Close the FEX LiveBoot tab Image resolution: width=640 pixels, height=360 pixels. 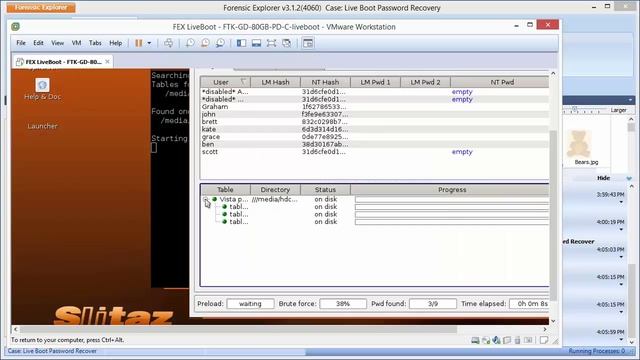(107, 62)
